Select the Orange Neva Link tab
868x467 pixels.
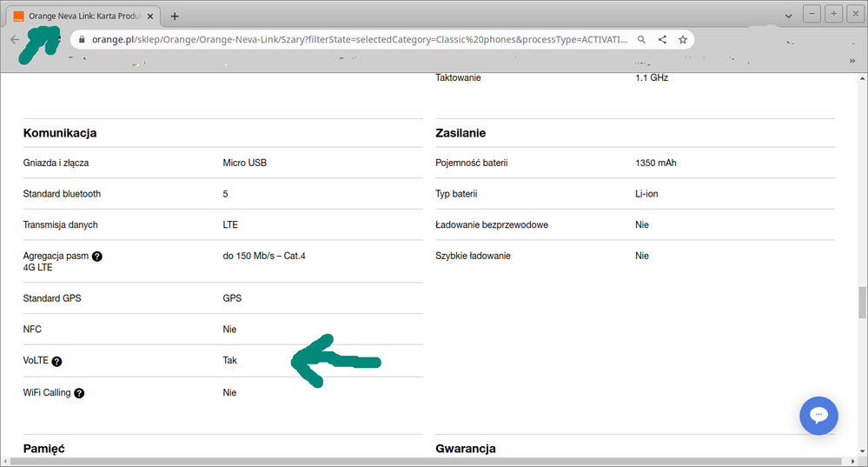pyautogui.click(x=80, y=17)
